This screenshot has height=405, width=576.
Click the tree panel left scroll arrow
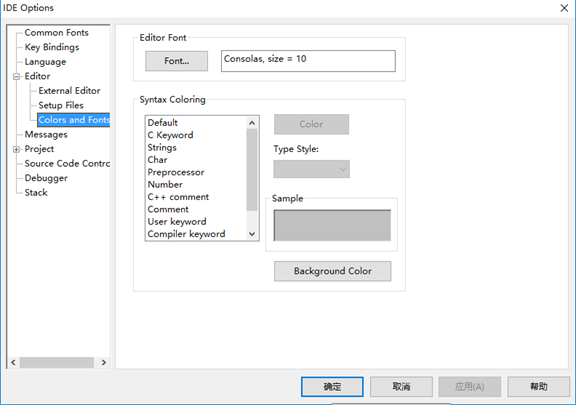[13, 362]
